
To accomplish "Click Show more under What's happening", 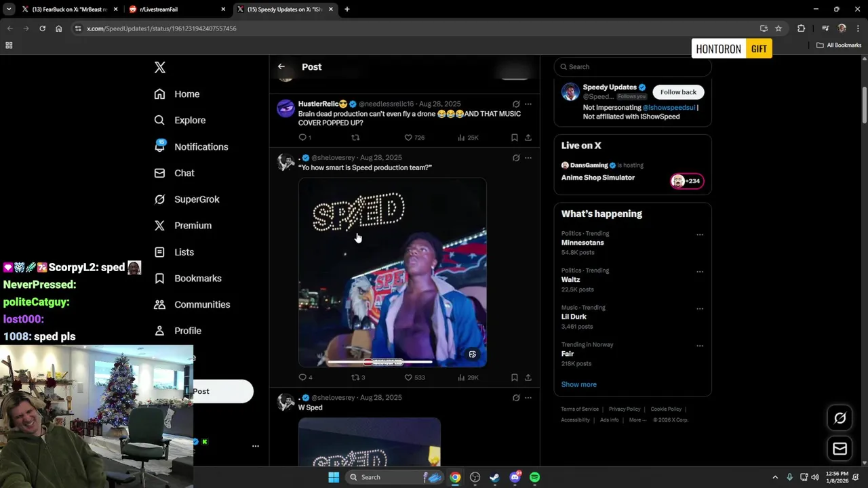I will pyautogui.click(x=578, y=384).
